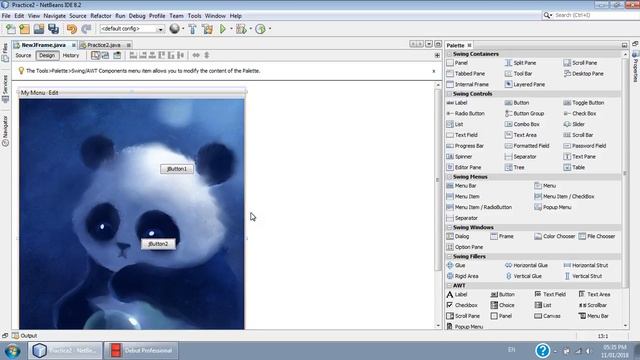Switch to Source view

[x=23, y=56]
